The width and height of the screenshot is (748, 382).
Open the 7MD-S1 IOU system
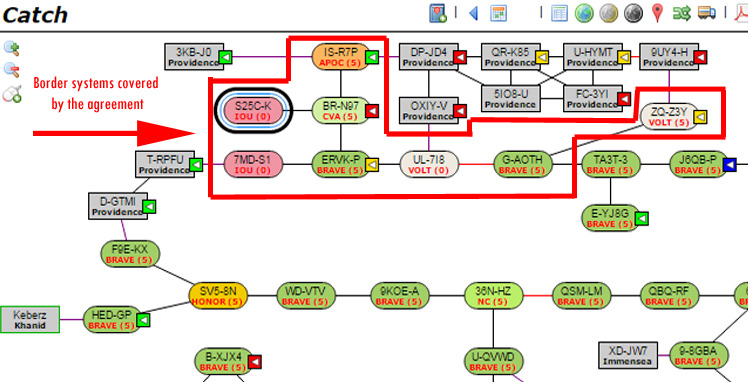coord(252,165)
